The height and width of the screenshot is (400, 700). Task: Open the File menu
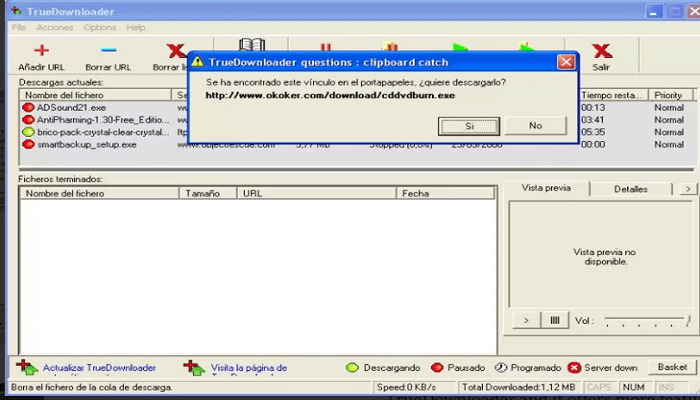coord(19,28)
